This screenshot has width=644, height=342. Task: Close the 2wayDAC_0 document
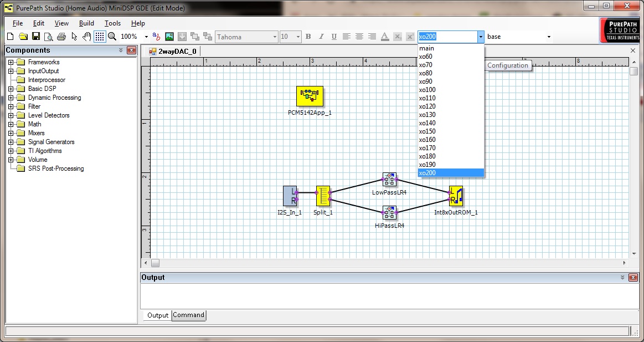pos(633,50)
